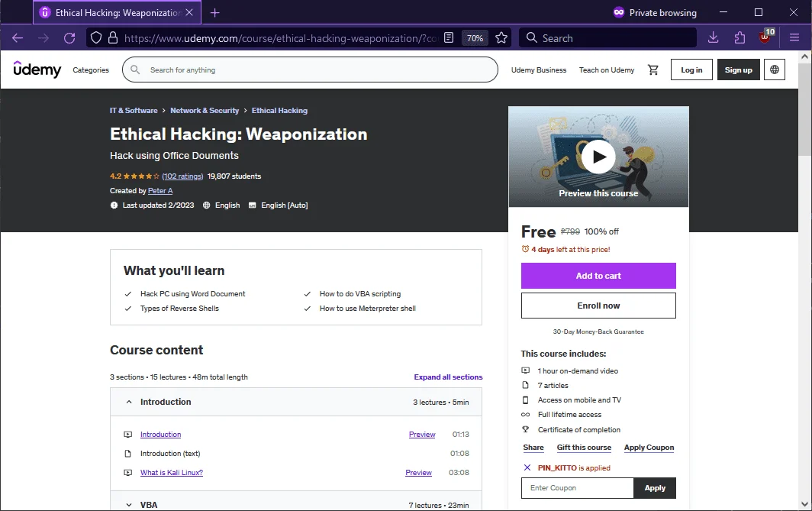The width and height of the screenshot is (812, 511).
Task: Click Expand all sections
Action: click(x=448, y=377)
